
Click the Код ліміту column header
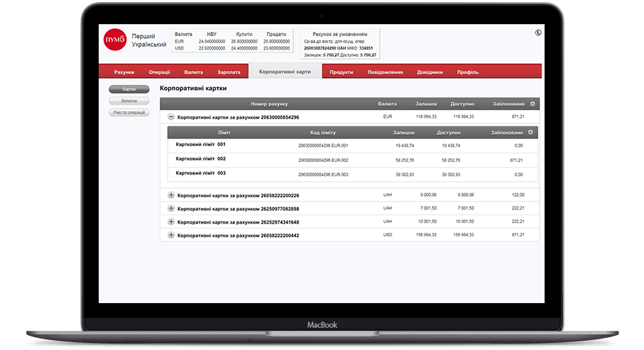[x=323, y=133]
